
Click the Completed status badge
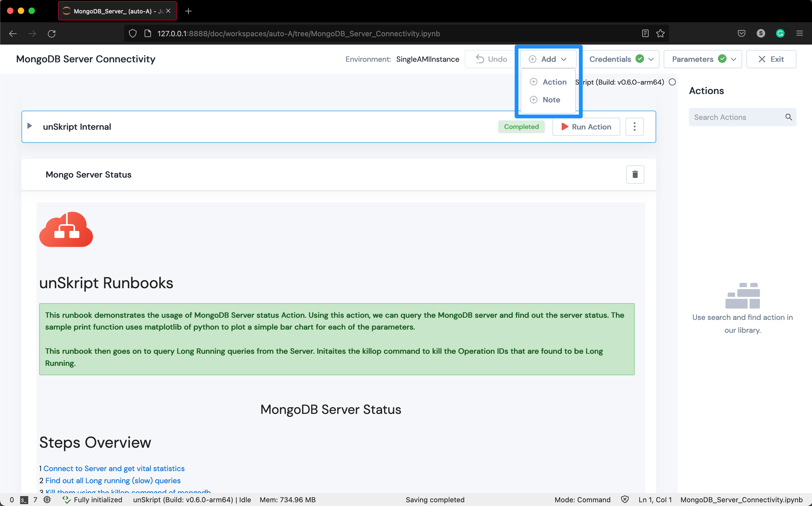521,127
